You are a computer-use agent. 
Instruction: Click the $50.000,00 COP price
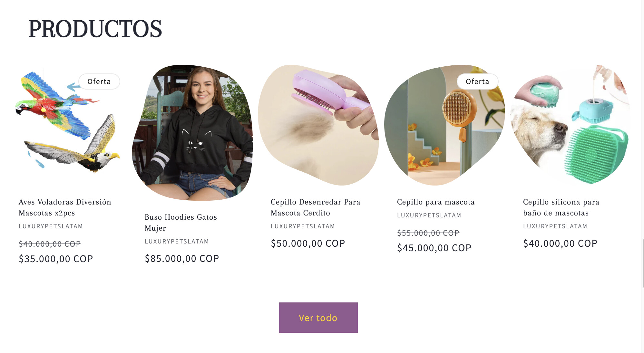(x=308, y=243)
